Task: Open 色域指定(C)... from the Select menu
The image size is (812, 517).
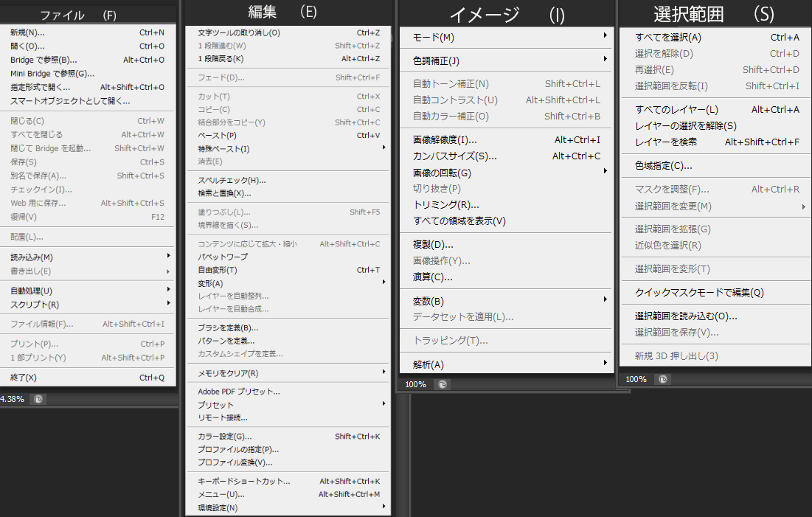Action: coord(716,166)
